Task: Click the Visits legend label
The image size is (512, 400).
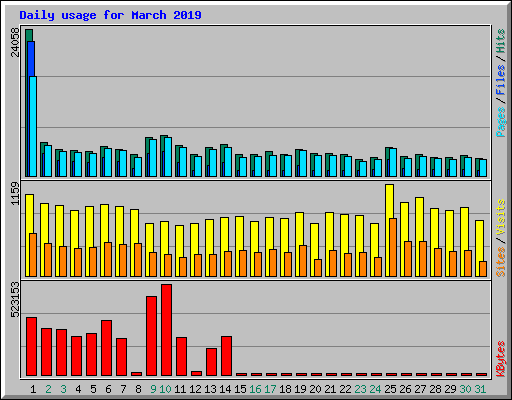Action: [500, 217]
